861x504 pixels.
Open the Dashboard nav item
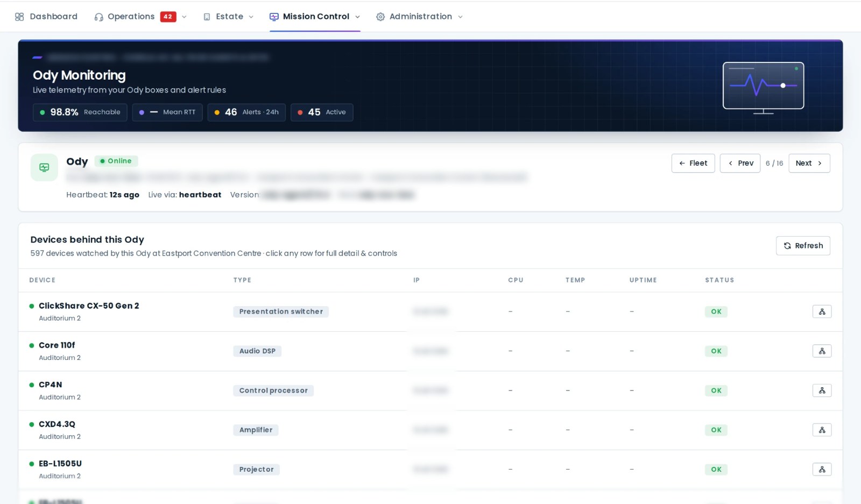point(46,17)
